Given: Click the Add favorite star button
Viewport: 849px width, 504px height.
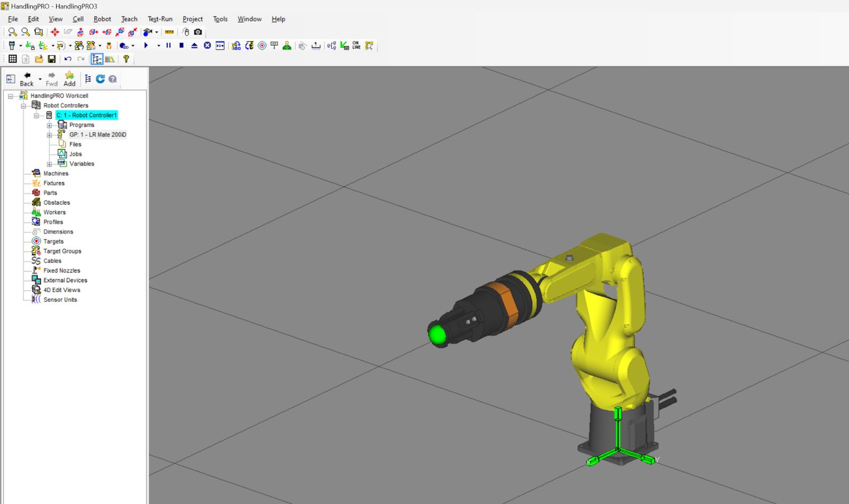Looking at the screenshot, I should point(70,79).
